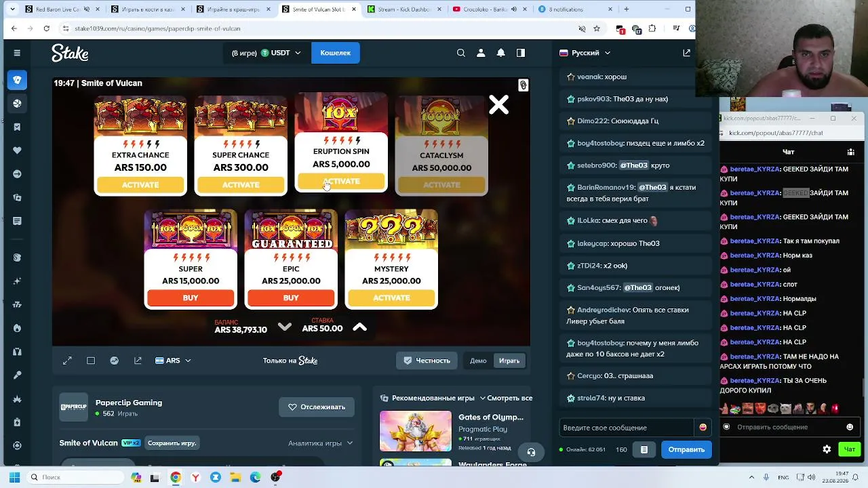This screenshot has height=488, width=868.
Task: Follow provider with Отслеживать button
Action: pyautogui.click(x=317, y=407)
